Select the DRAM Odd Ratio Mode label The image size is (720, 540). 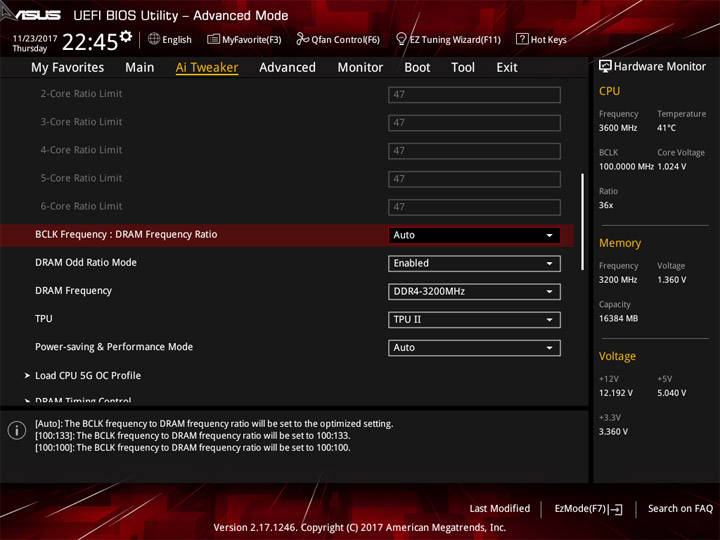click(86, 263)
